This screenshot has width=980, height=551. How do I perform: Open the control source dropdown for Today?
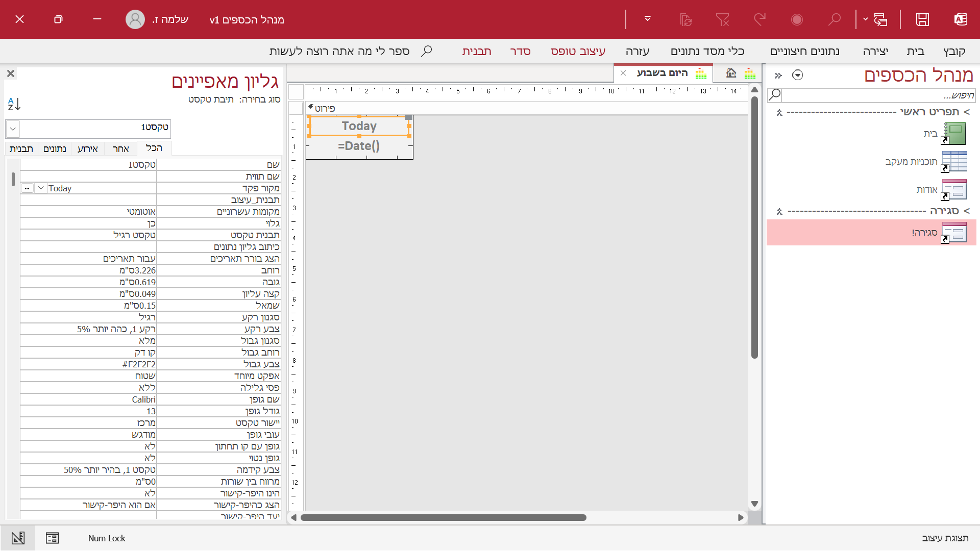coord(41,188)
